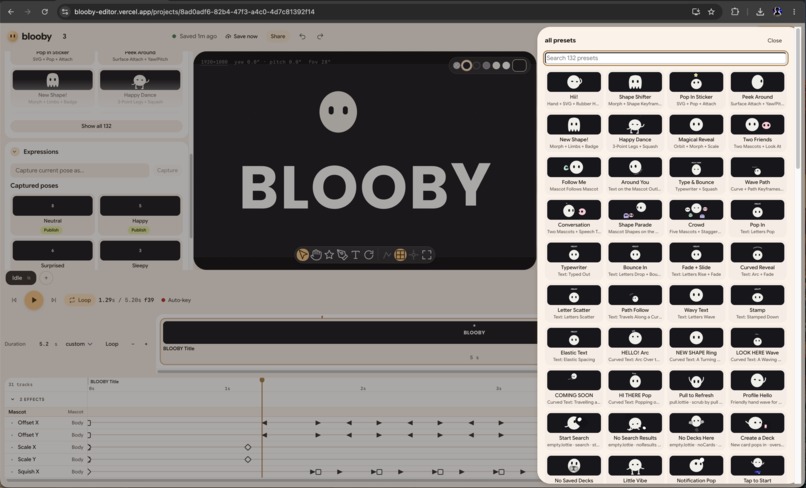The height and width of the screenshot is (488, 806).
Task: Choose the Letter Scatter preset
Action: pyautogui.click(x=574, y=303)
